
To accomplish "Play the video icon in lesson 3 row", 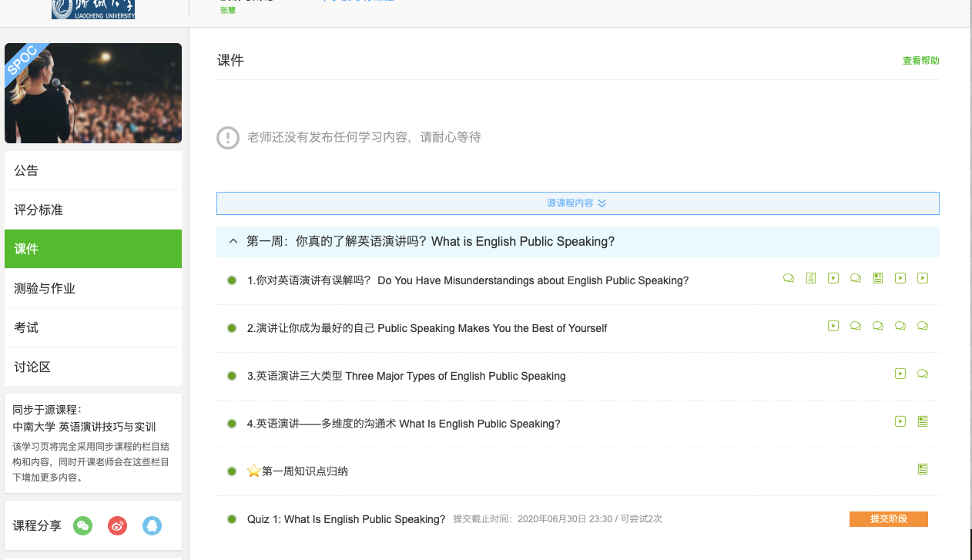I will click(900, 374).
